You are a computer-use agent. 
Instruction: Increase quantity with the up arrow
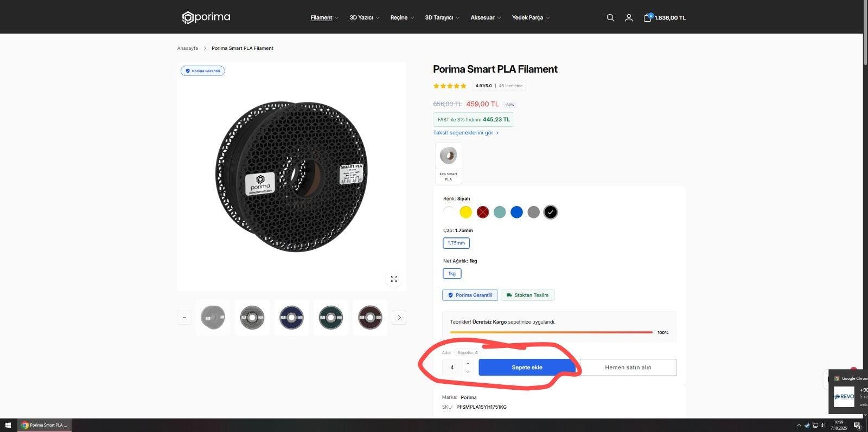[468, 363]
